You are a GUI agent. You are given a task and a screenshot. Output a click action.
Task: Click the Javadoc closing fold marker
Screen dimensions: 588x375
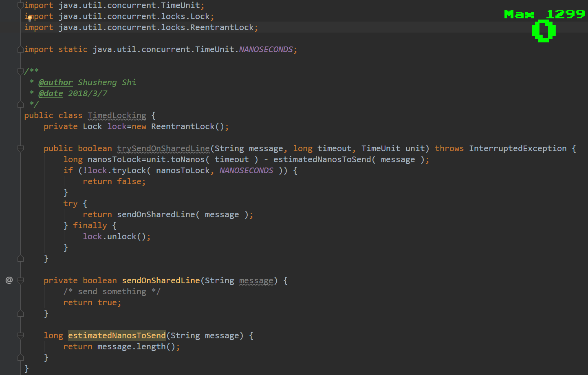[x=20, y=104]
